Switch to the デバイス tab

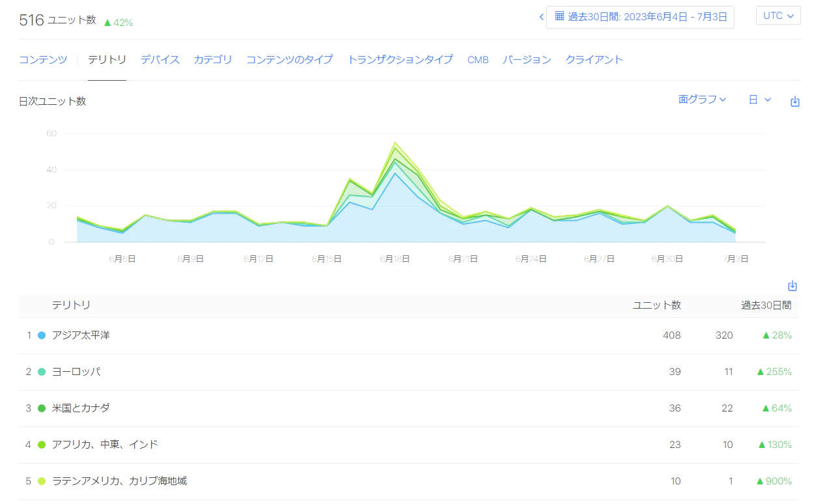coord(160,59)
